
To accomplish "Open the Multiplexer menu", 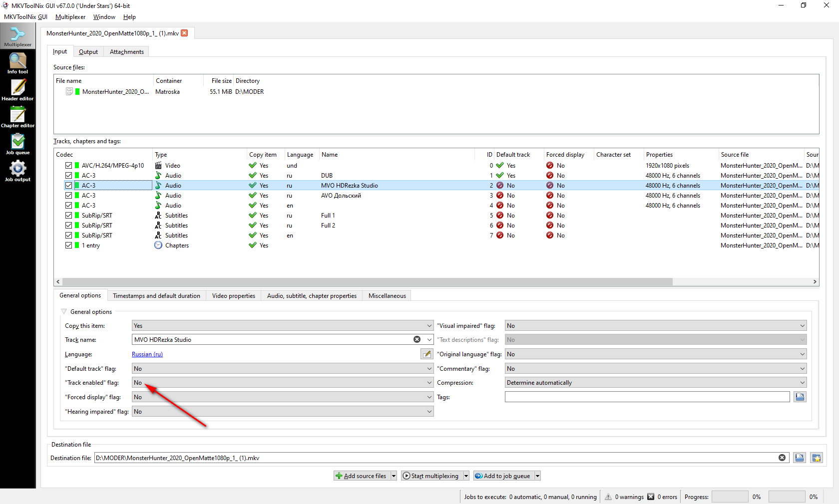I will 70,16.
